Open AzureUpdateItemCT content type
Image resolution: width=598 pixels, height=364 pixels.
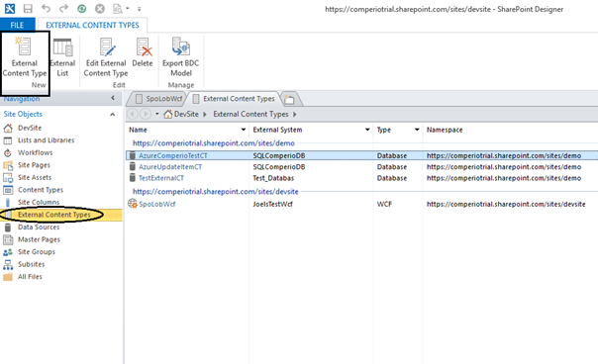pos(170,167)
